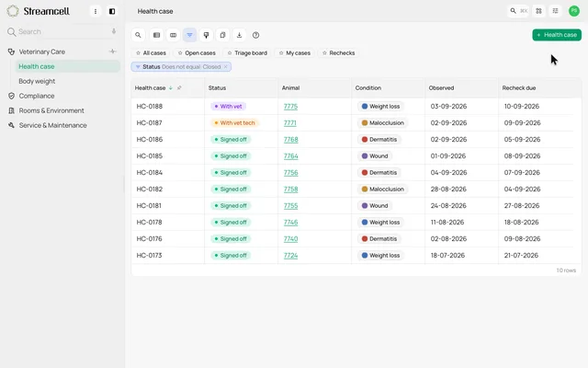Open the green user avatar menu
Image resolution: width=588 pixels, height=368 pixels.
[x=573, y=11]
